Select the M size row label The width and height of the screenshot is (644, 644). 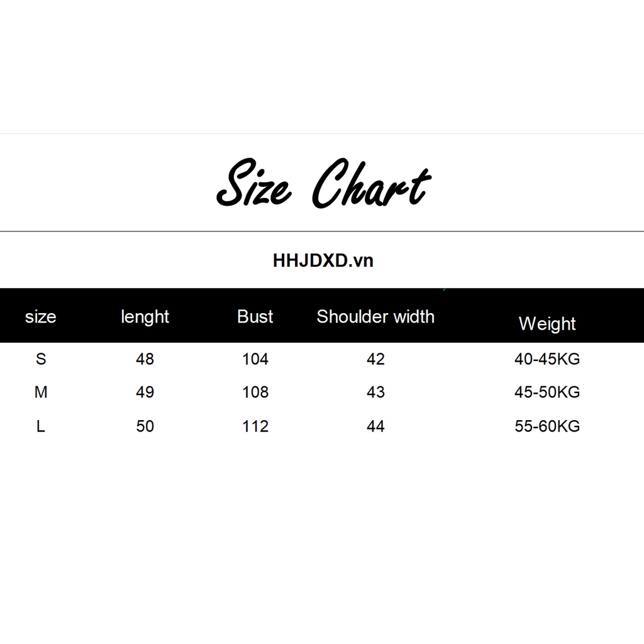41,392
